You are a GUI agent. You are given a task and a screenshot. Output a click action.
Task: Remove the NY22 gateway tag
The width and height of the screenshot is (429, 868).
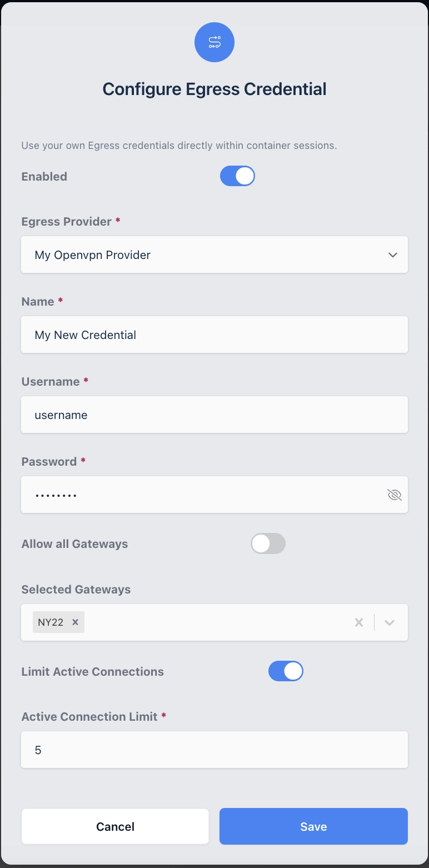(76, 622)
